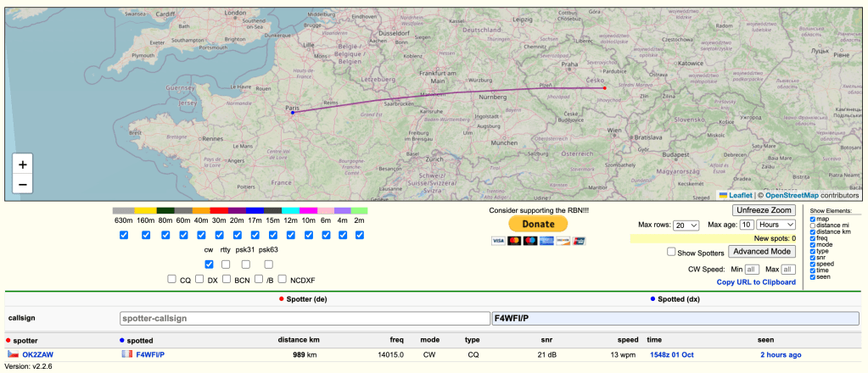The image size is (868, 373).
Task: Focus the spotter-callsign input field
Action: 304,319
